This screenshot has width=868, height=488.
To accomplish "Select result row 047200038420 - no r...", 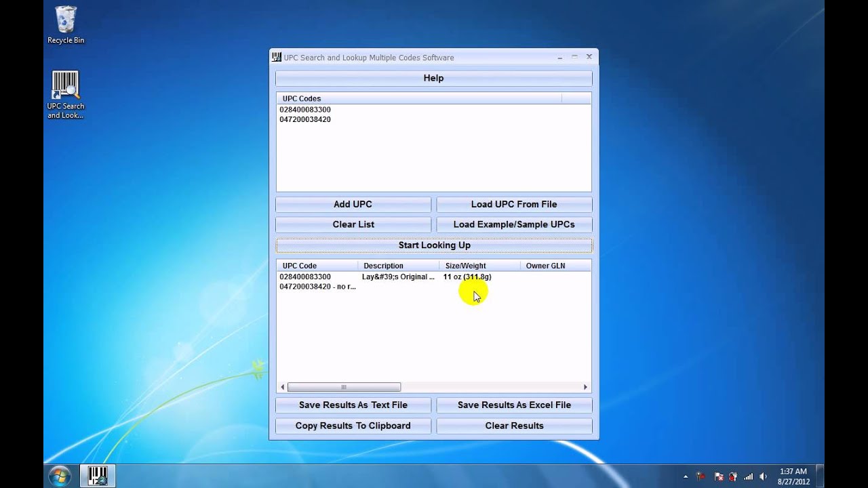I will [x=317, y=287].
